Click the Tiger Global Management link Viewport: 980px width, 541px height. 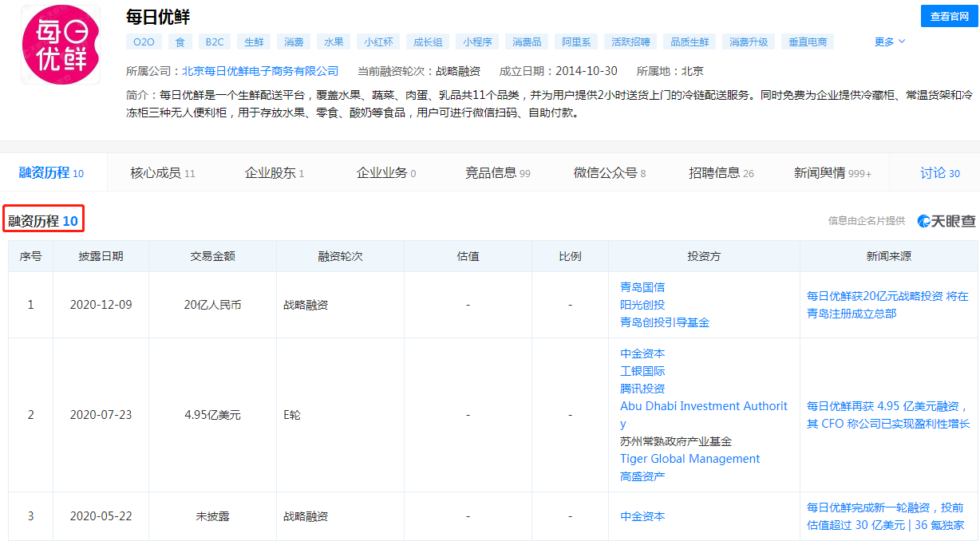pyautogui.click(x=690, y=459)
